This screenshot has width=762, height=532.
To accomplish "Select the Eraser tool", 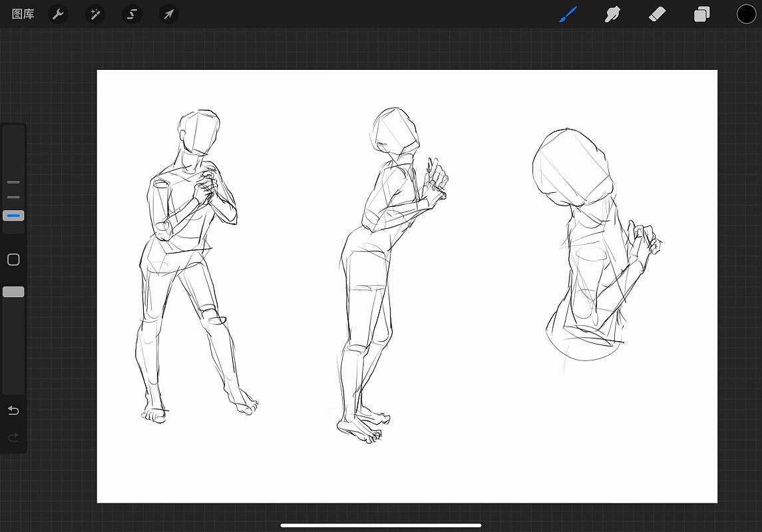I will 657,15.
